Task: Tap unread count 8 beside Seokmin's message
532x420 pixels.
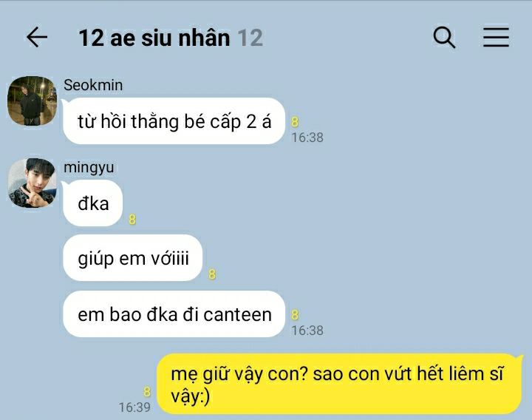Action: point(295,121)
